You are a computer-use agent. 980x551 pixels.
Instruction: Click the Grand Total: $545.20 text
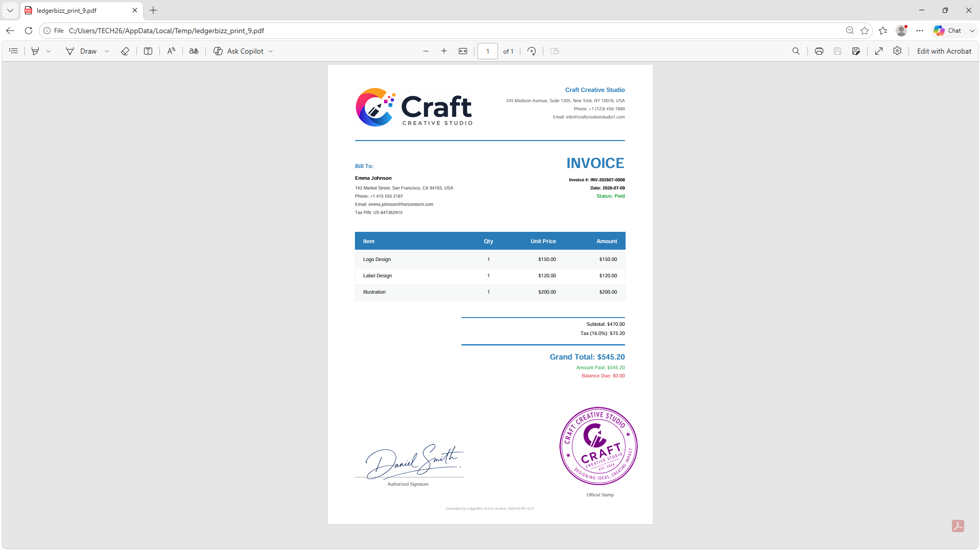pos(587,357)
